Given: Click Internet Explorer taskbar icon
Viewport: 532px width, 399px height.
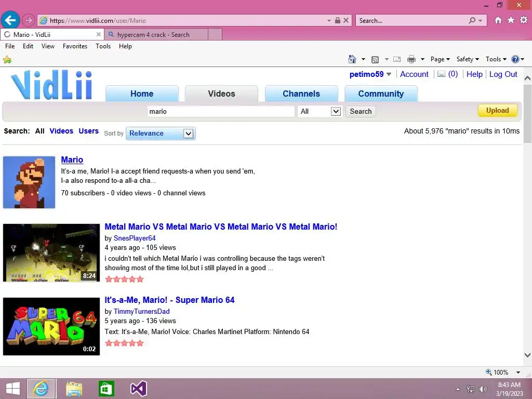Looking at the screenshot, I should [x=42, y=389].
